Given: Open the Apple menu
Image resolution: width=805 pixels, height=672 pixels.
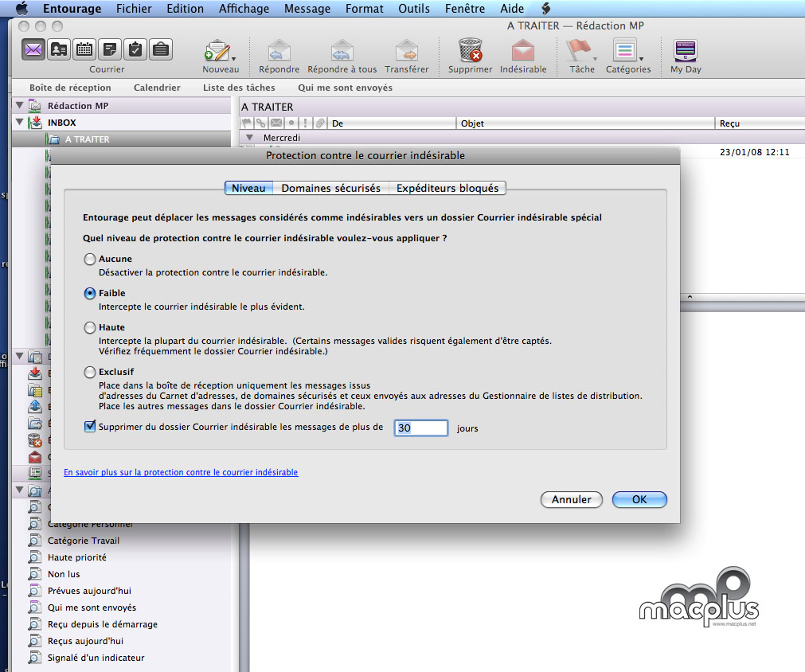Looking at the screenshot, I should pos(21,8).
